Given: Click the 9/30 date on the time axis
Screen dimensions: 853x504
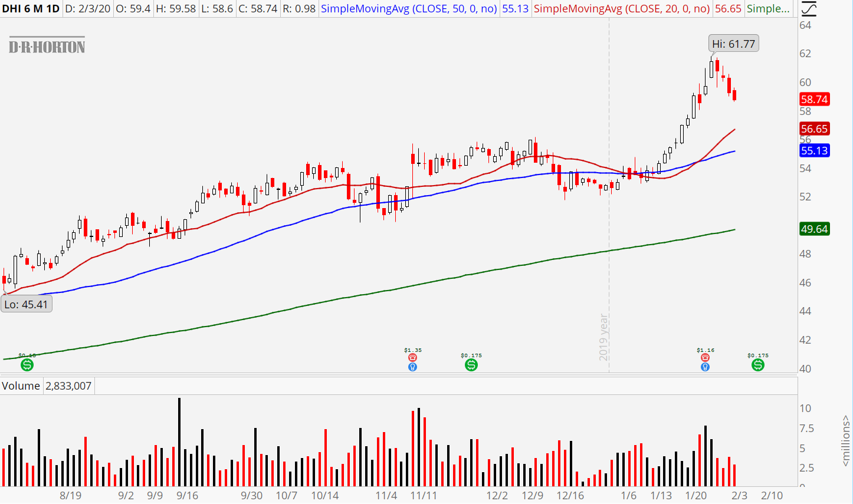Looking at the screenshot, I should 252,495.
